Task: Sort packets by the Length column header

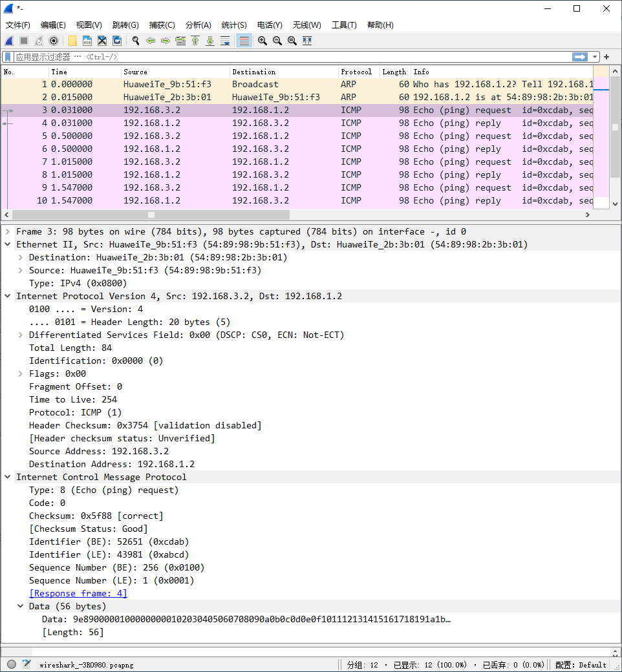Action: point(396,72)
